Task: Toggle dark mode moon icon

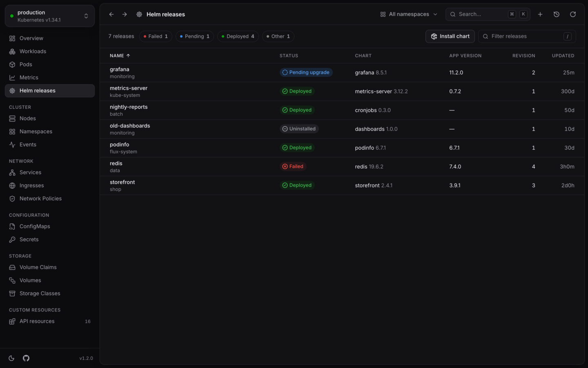Action: pos(11,358)
